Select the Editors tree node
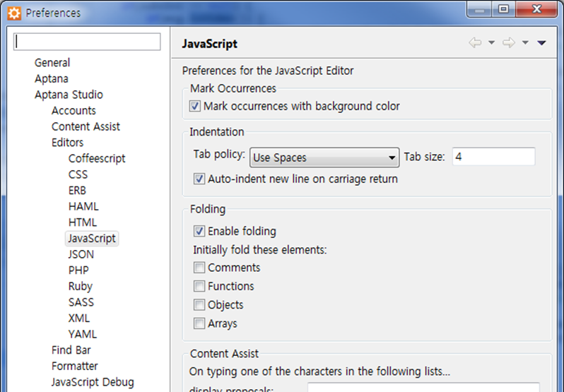Image resolution: width=564 pixels, height=392 pixels. [x=67, y=143]
